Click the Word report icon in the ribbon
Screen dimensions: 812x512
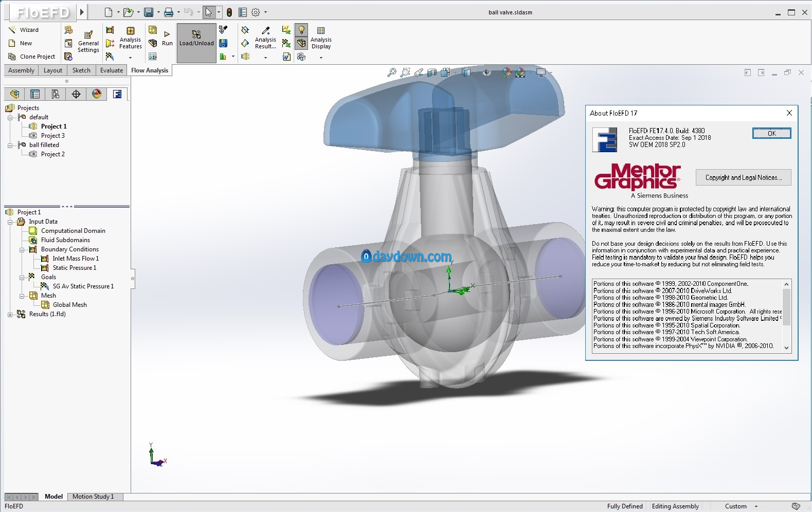pyautogui.click(x=286, y=57)
